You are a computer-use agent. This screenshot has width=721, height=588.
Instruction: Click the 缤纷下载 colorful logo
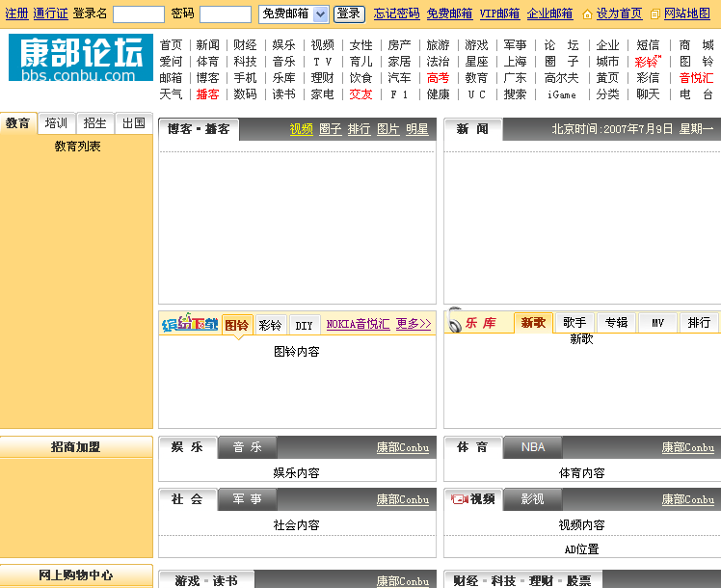tap(190, 323)
